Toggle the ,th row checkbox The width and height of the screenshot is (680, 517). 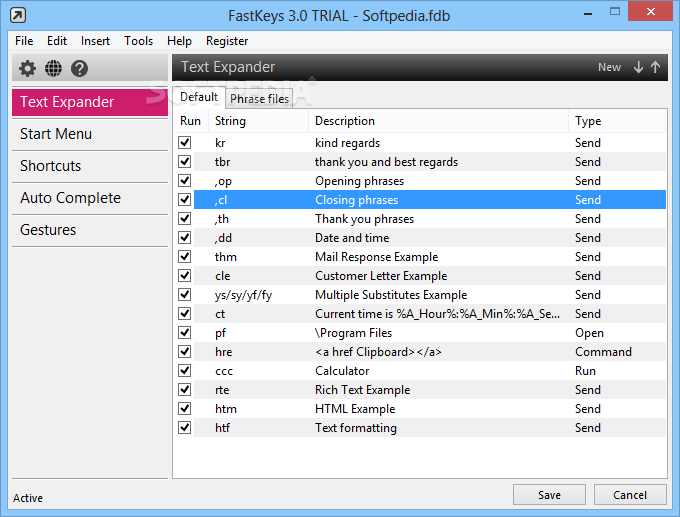[x=185, y=218]
